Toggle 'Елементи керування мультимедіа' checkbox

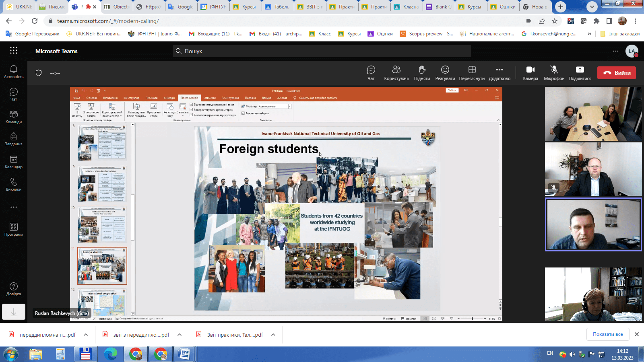[x=192, y=115]
